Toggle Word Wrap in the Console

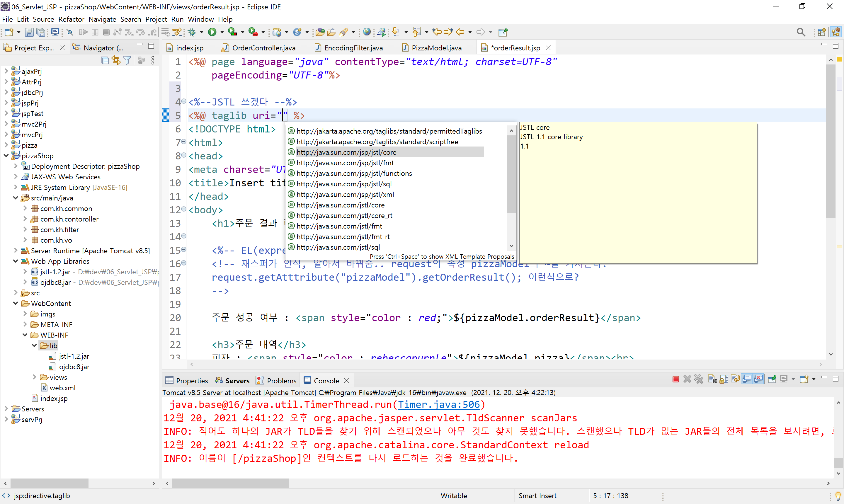pyautogui.click(x=735, y=379)
